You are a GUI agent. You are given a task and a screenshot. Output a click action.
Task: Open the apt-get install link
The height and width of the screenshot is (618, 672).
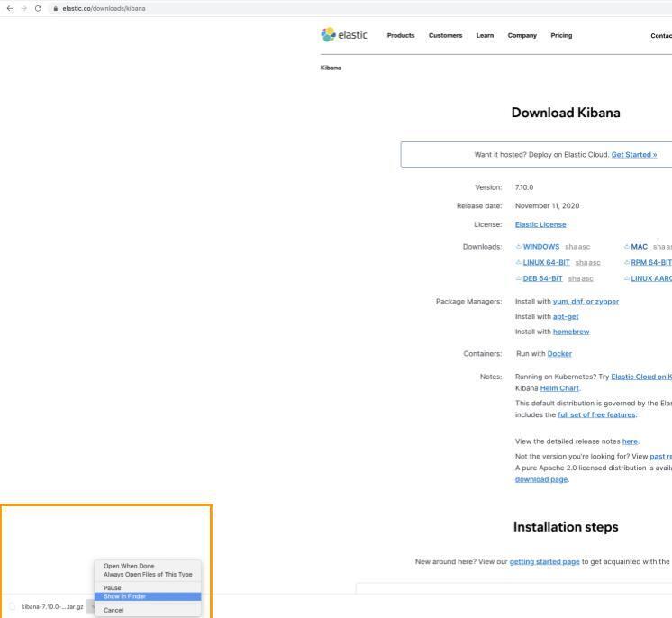point(566,317)
